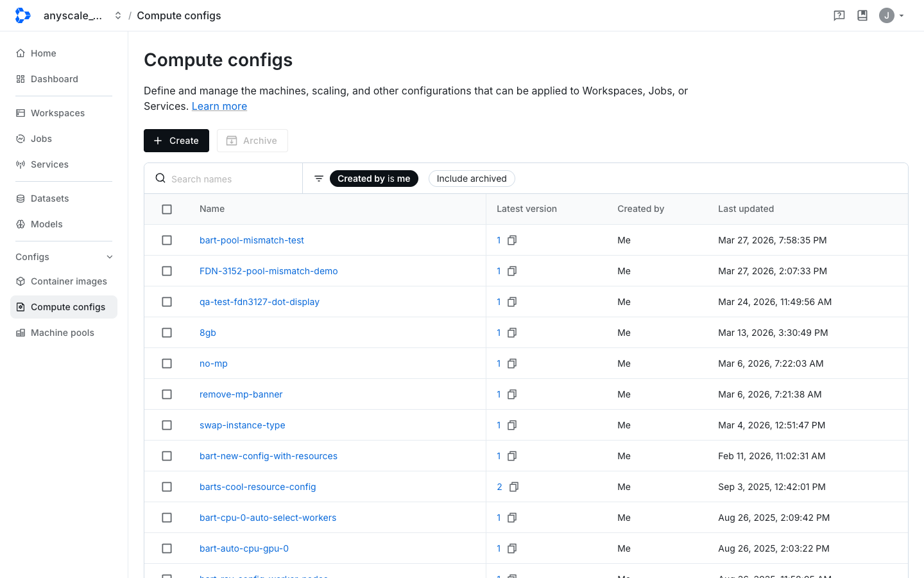This screenshot has width=924, height=578.
Task: Copy the version for qa-test-fdn3127-dot-display
Action: point(512,302)
